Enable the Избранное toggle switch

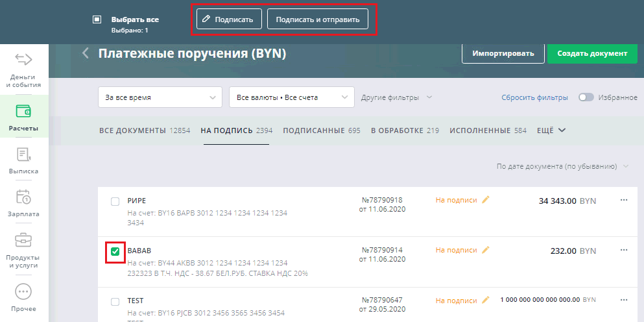pyautogui.click(x=586, y=97)
